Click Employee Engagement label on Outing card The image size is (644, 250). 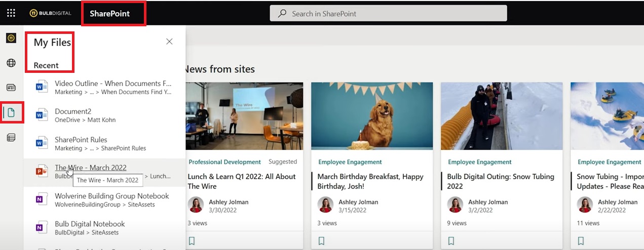pos(480,162)
